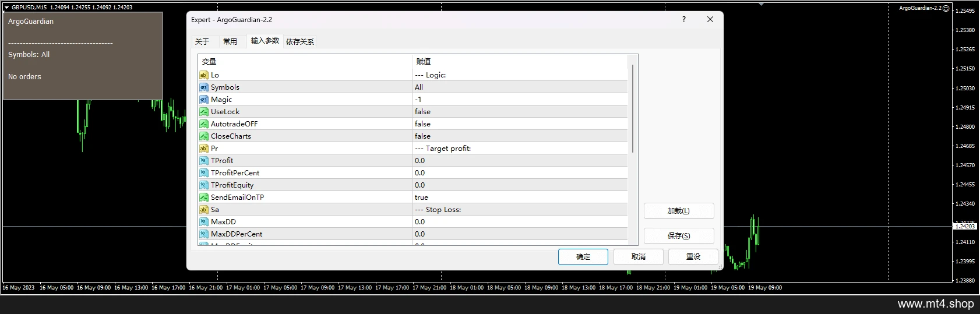Confirm with the 确定 button
This screenshot has height=314, width=980.
(583, 257)
